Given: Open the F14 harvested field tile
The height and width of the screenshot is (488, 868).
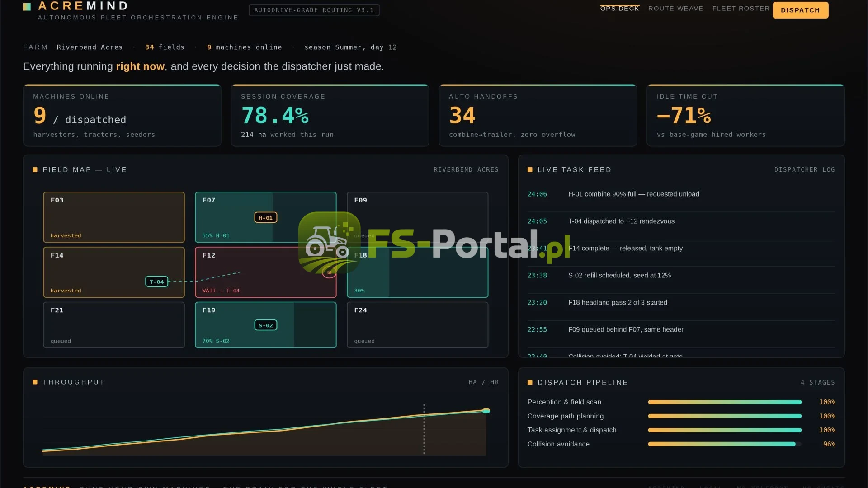Looking at the screenshot, I should pos(114,272).
